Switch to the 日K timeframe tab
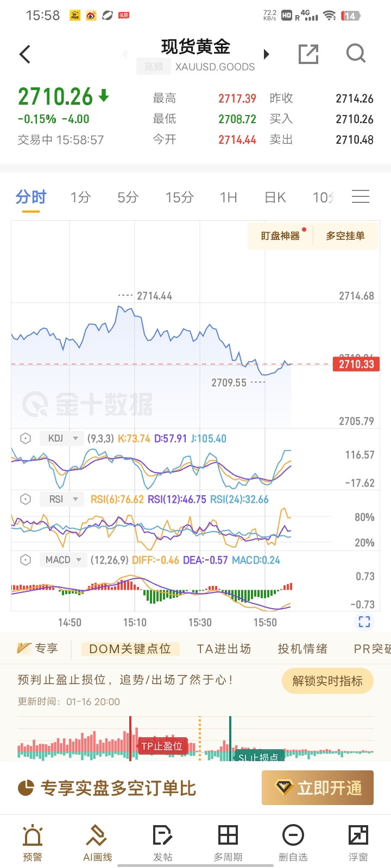 275,197
